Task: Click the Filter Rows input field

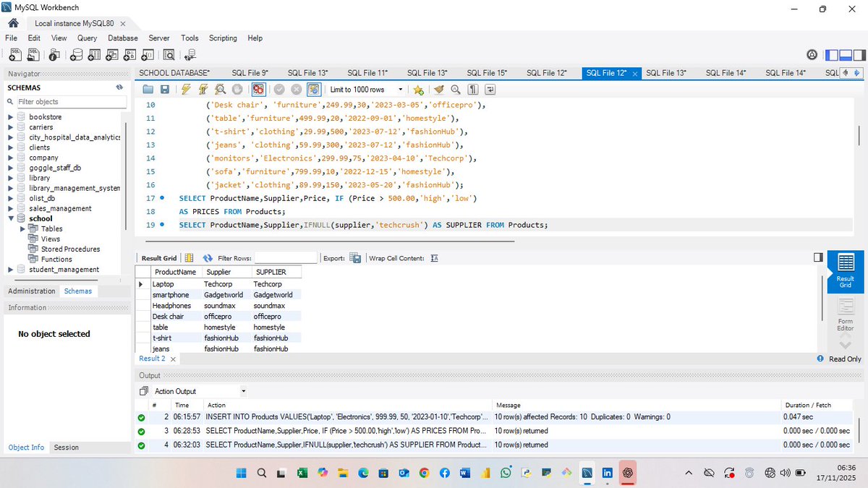Action: [286, 257]
